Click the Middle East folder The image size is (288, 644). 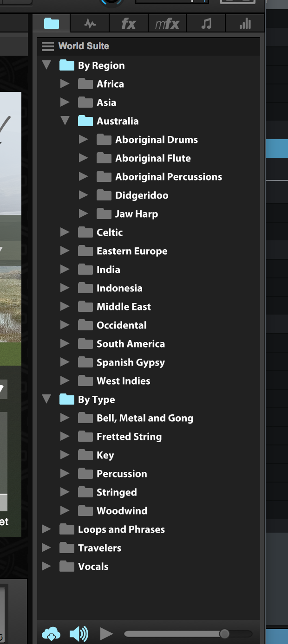coord(123,307)
